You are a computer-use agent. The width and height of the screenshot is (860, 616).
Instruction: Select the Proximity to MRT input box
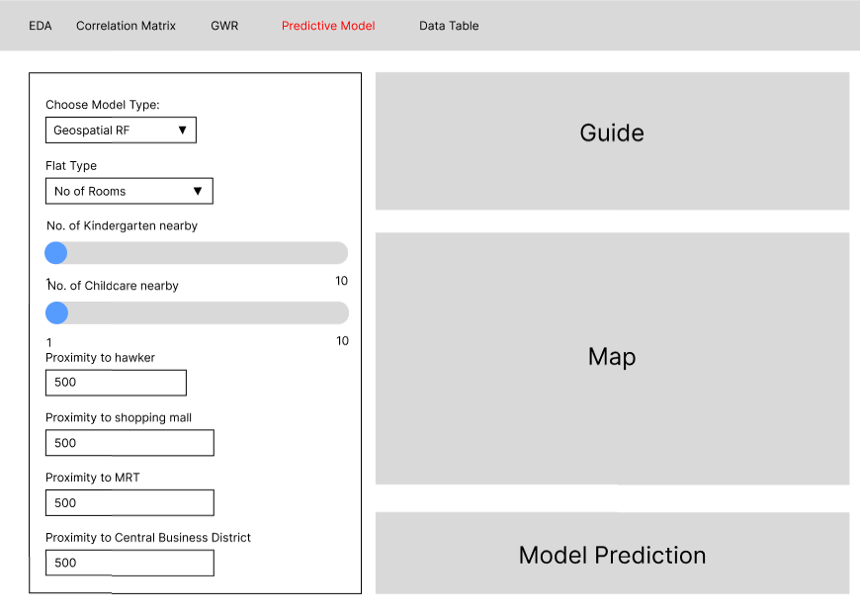point(129,502)
